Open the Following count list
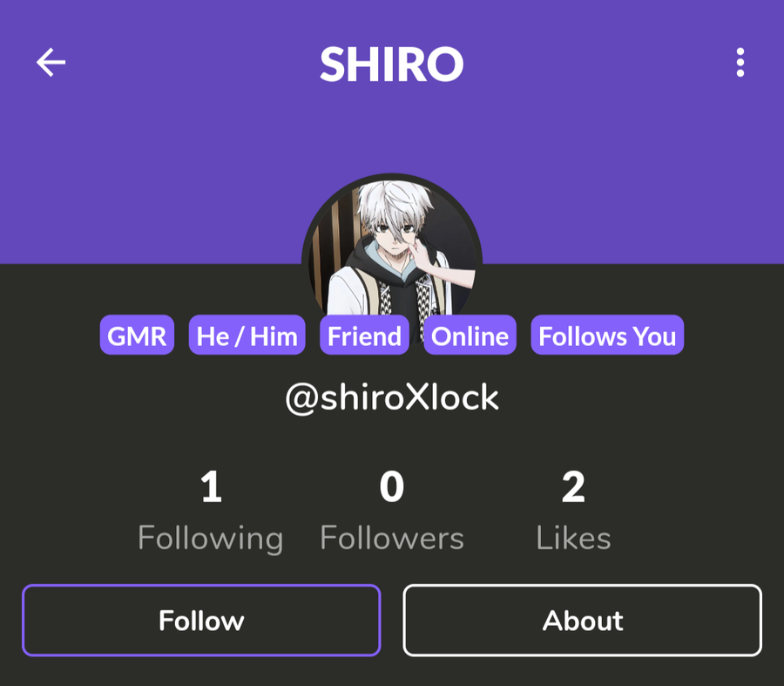 (211, 512)
